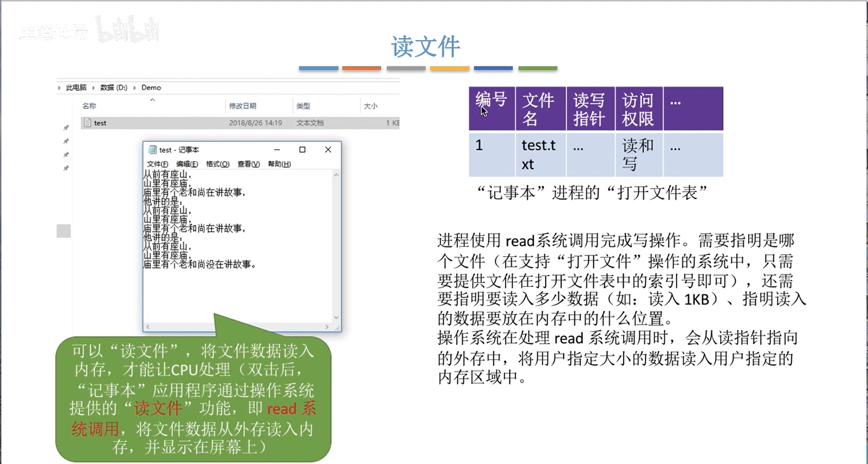868x464 pixels.
Task: Click the Notepad horizontal scrollbar right arrow
Action: pos(327,327)
